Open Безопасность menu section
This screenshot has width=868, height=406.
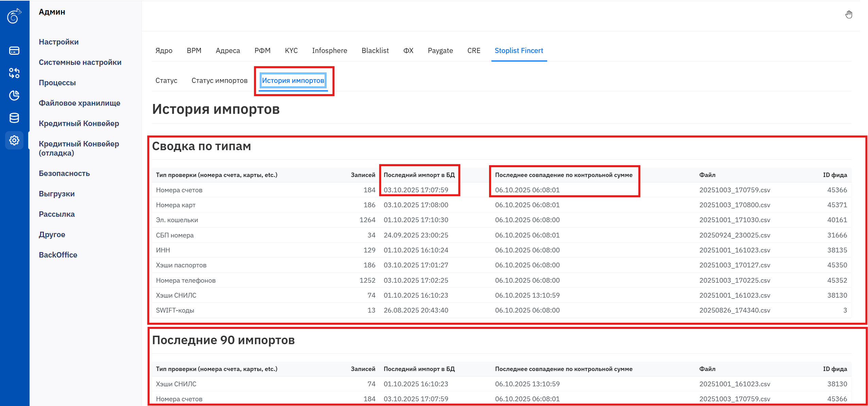point(64,173)
